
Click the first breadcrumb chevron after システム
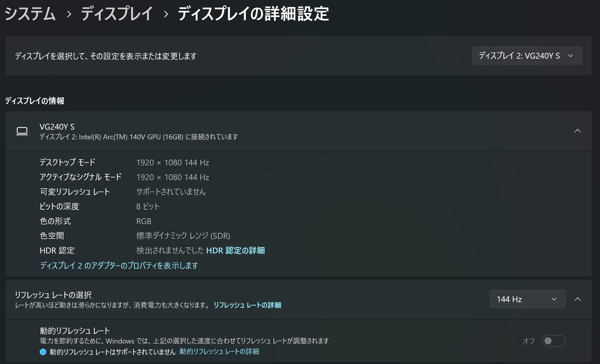69,14
